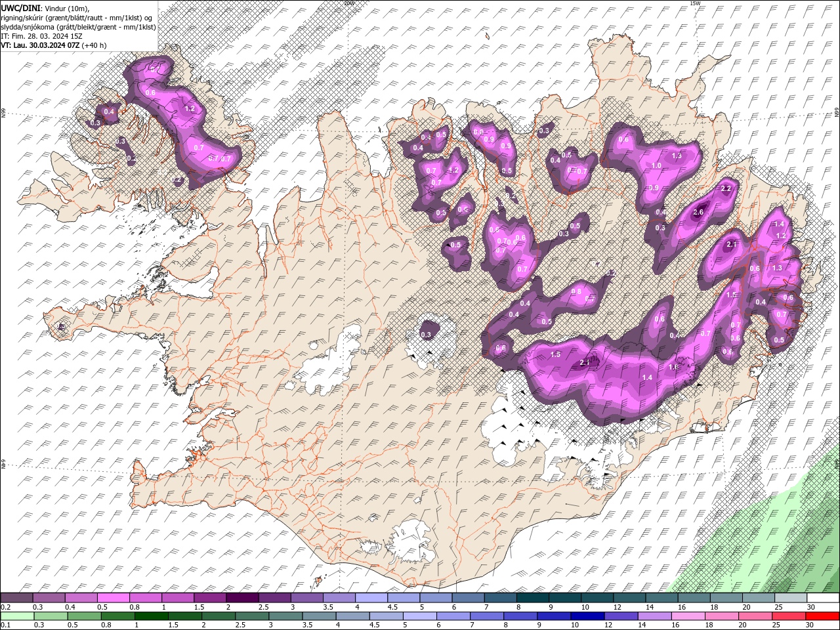Click the '2.6' snowfall value on the map
The height and width of the screenshot is (630, 840).
(698, 212)
